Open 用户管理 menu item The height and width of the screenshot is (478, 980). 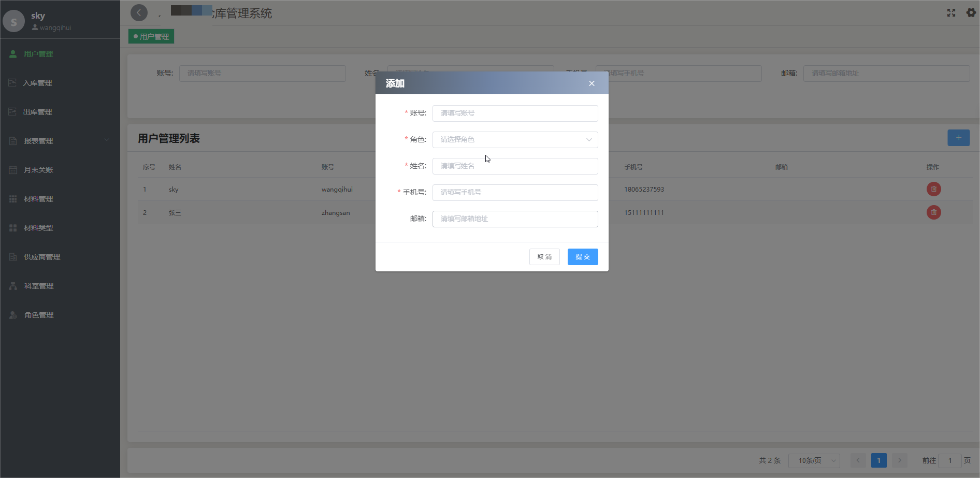point(60,54)
